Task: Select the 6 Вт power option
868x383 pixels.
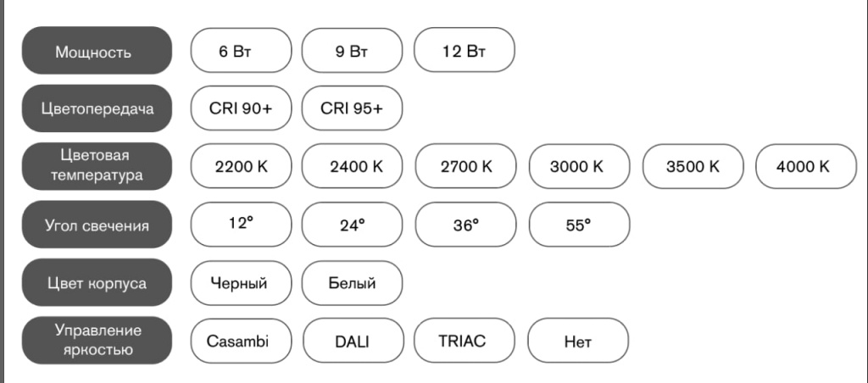Action: point(241,51)
